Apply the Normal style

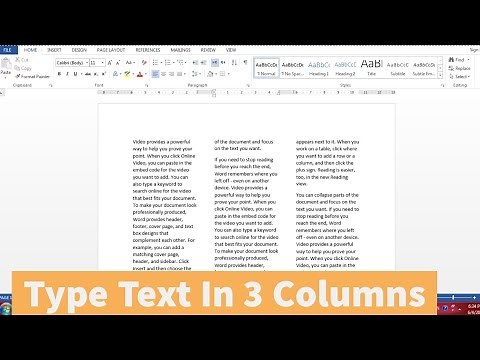coord(266,68)
